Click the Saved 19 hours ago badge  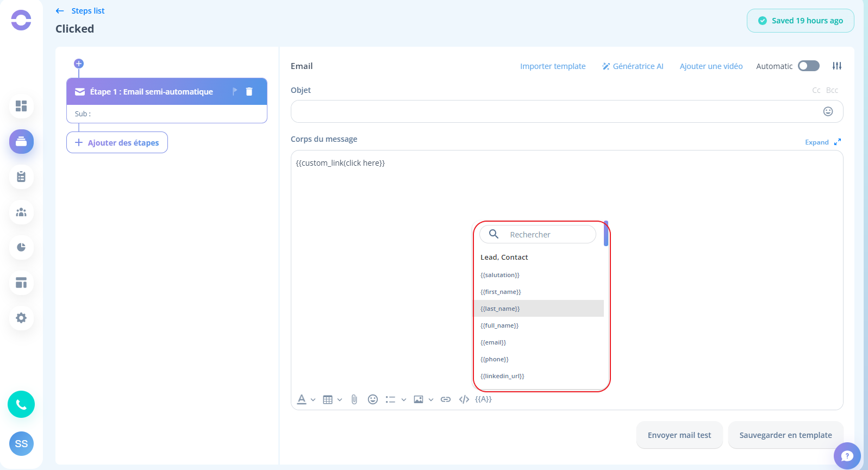coord(801,21)
